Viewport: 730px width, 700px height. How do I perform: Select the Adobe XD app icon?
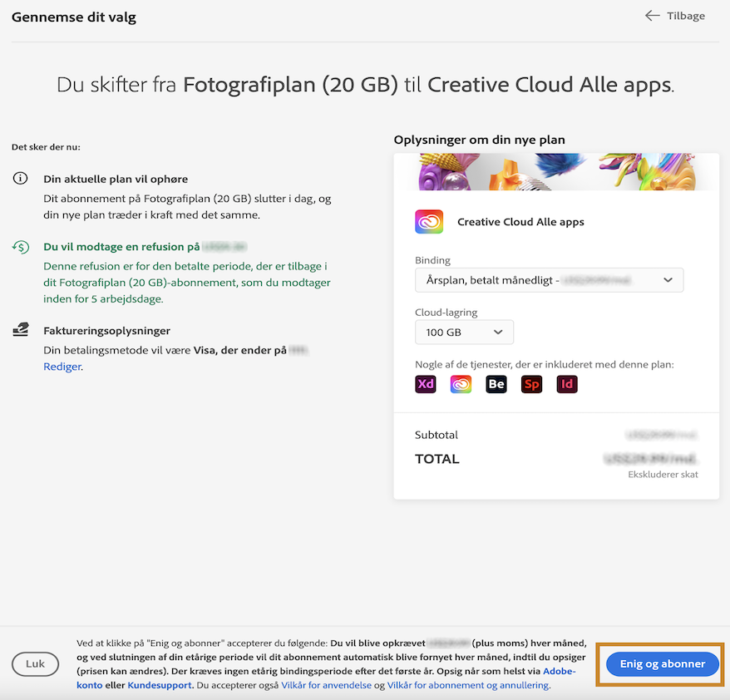(x=425, y=384)
